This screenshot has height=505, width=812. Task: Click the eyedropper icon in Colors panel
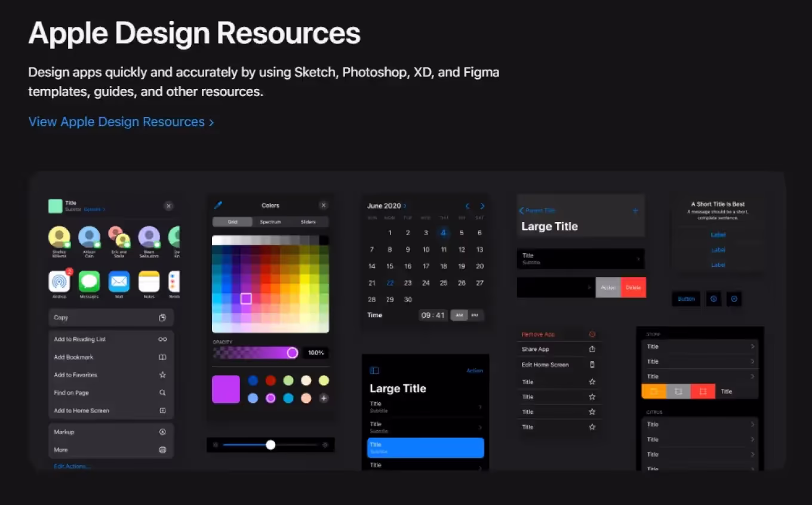click(218, 205)
